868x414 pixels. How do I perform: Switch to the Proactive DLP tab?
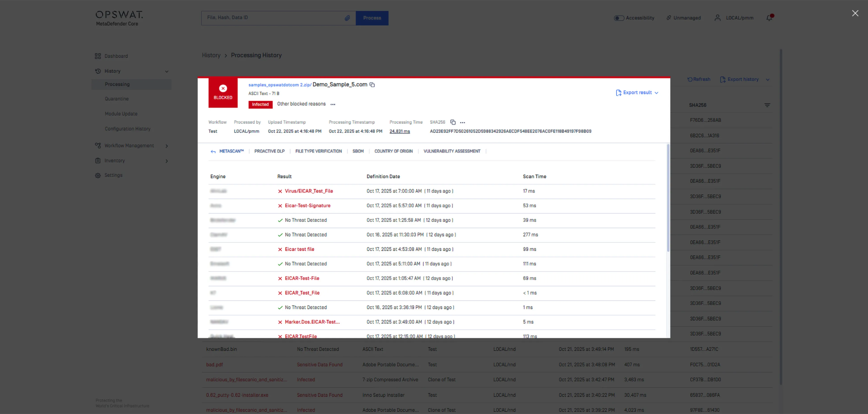tap(269, 151)
